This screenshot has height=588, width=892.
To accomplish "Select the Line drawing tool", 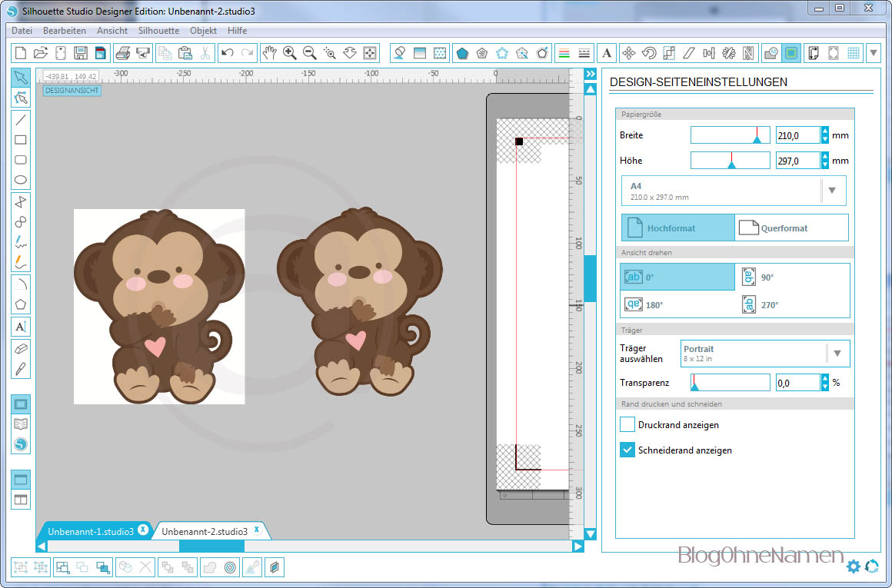I will tap(21, 119).
